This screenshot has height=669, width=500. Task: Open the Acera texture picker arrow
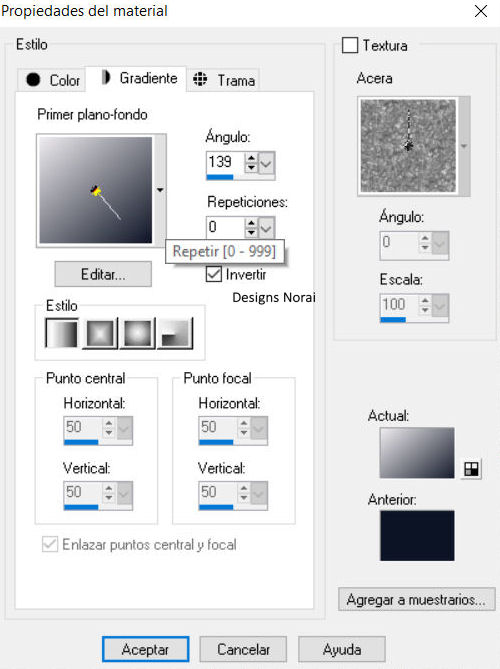pos(464,146)
